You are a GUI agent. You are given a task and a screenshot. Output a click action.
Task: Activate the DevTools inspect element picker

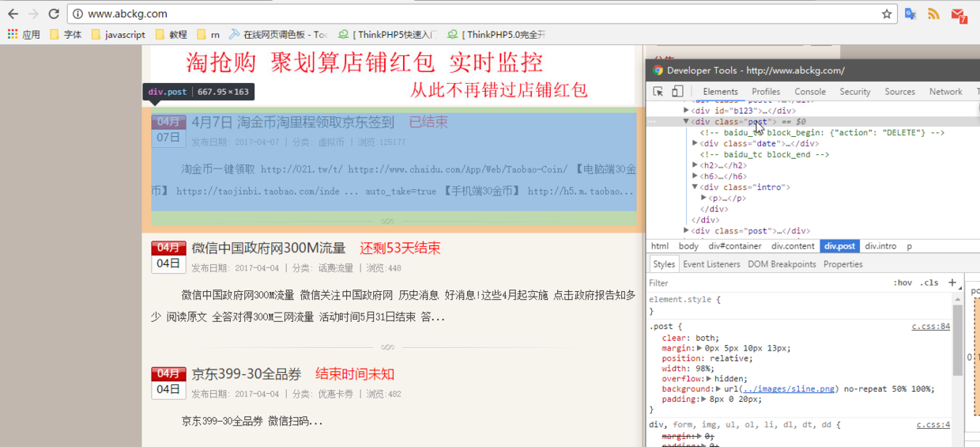658,92
